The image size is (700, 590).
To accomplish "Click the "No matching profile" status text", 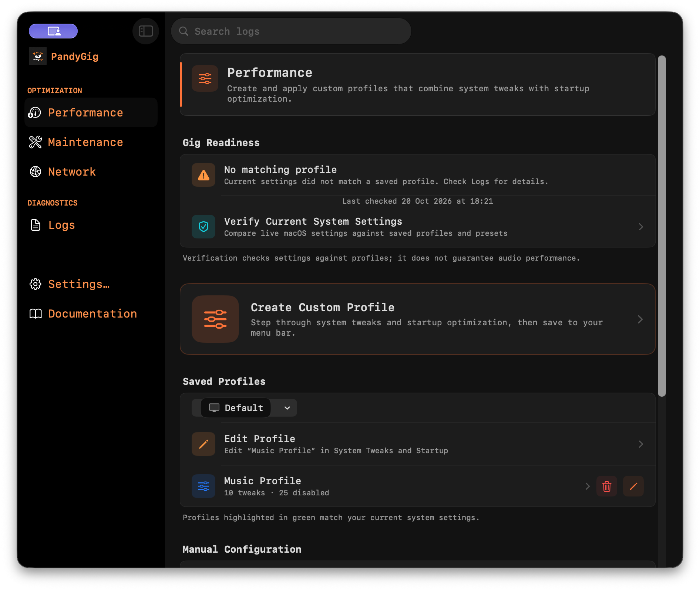I will coord(280,169).
